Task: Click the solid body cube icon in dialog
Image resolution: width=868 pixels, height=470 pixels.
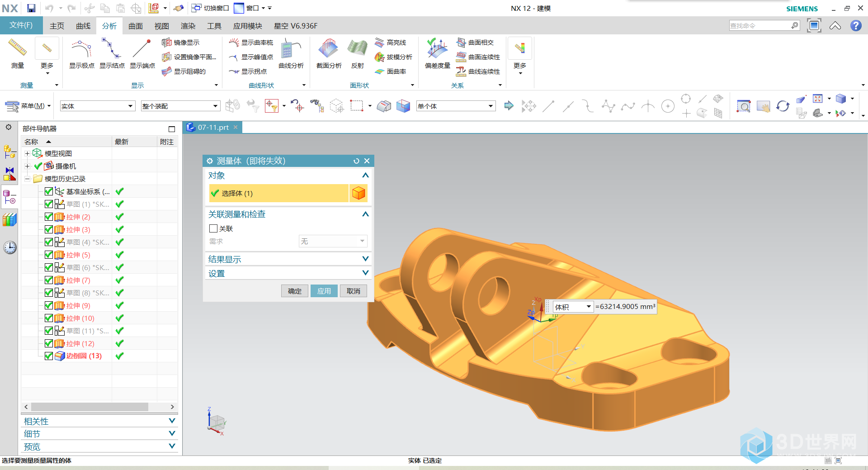Action: 359,193
